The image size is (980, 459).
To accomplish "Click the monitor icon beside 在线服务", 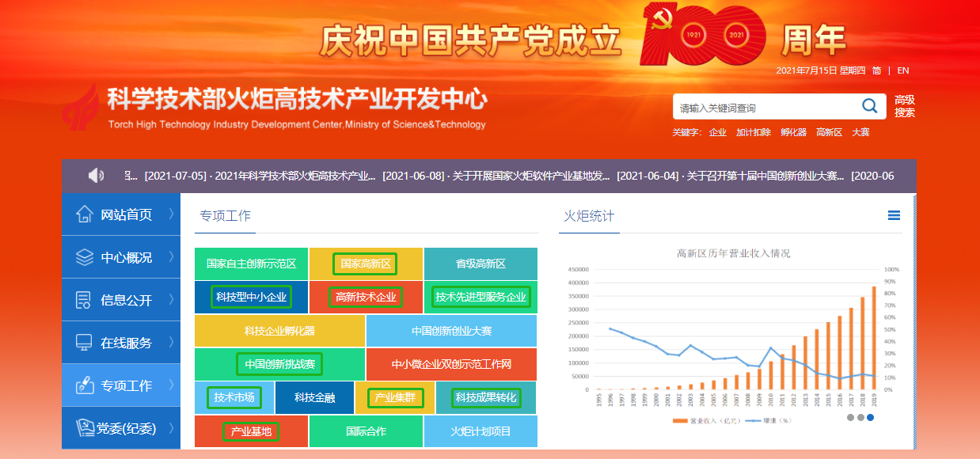I will [84, 343].
